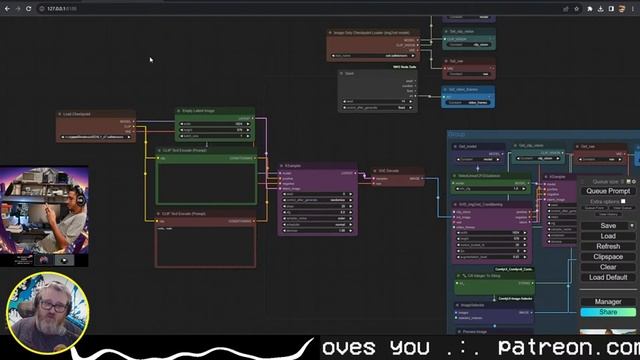Adjust denoise field in left KSampler
640x360 pixels.
[318, 231]
